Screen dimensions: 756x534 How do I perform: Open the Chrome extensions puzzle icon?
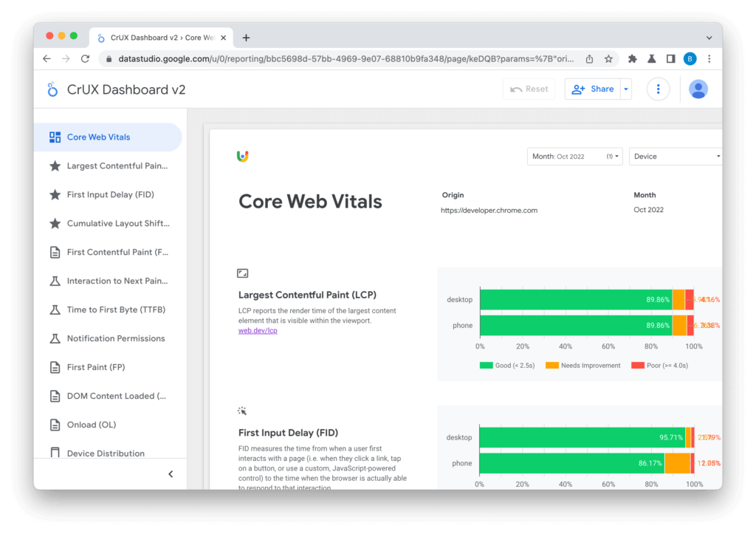(x=633, y=59)
